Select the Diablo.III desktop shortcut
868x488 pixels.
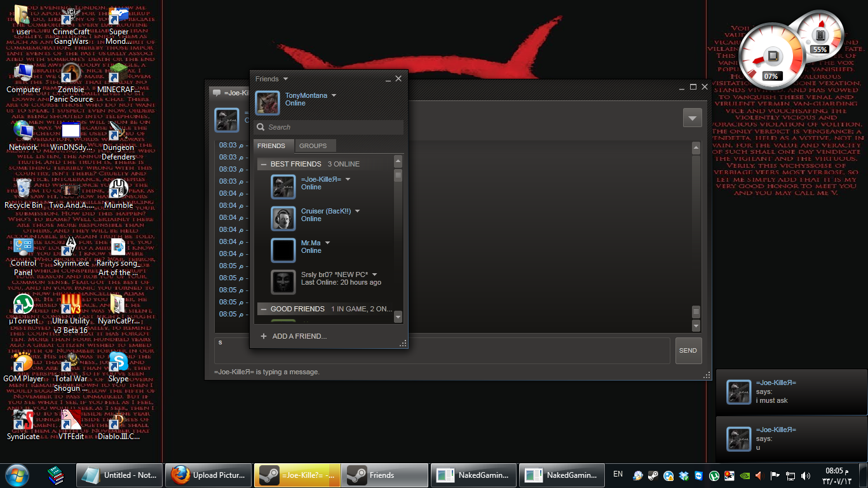tap(119, 425)
